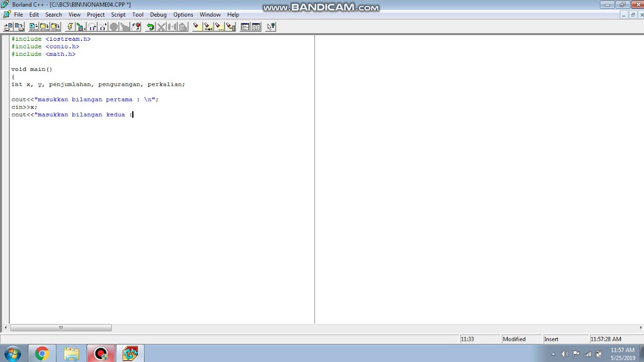Screen dimensions: 644x362
Task: Open the Options menu
Action: point(183,15)
